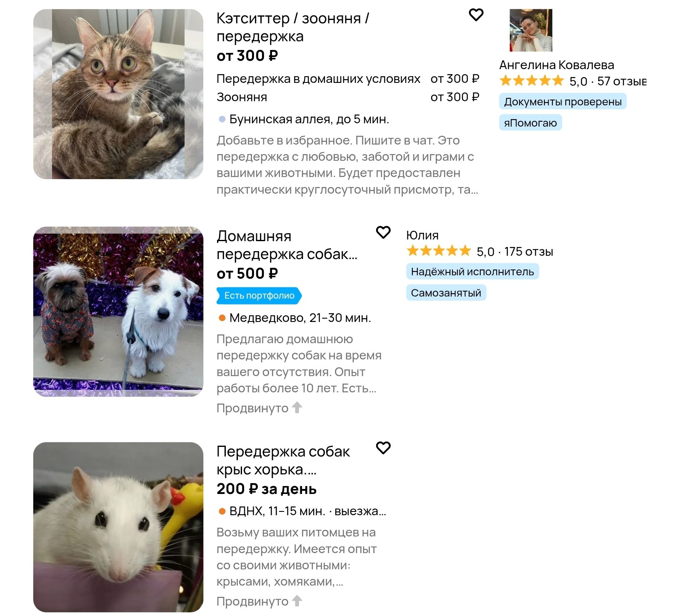The width and height of the screenshot is (674, 616).
Task: Click the Документы проверены badge
Action: point(563,102)
